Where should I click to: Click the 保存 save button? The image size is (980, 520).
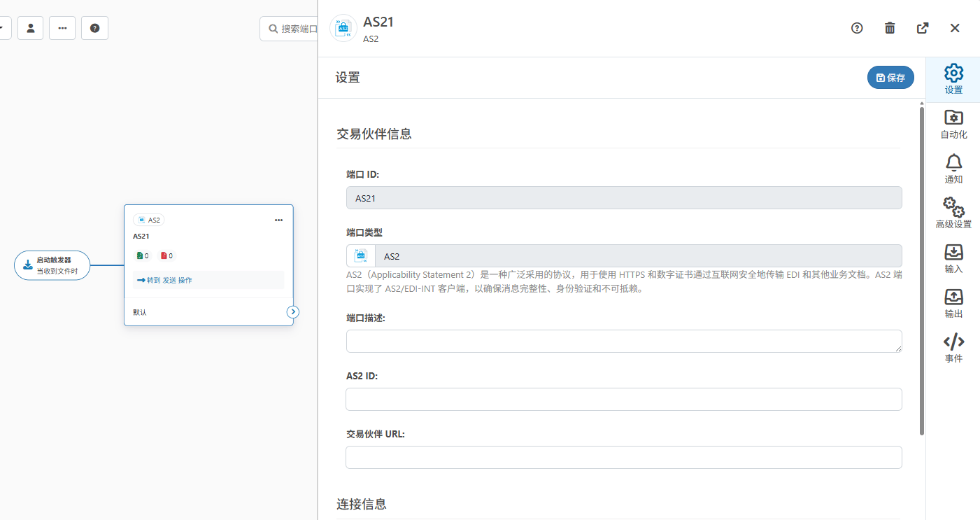(890, 78)
